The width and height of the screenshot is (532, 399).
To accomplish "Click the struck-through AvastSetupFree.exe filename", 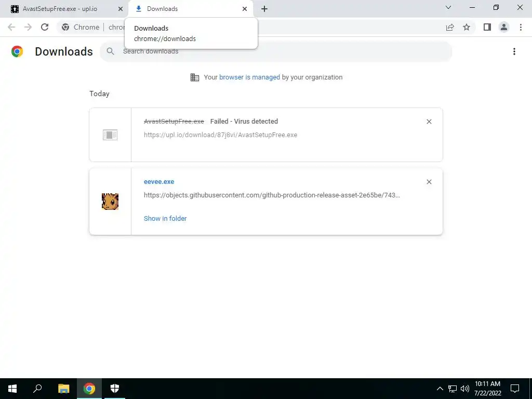I will tap(174, 122).
